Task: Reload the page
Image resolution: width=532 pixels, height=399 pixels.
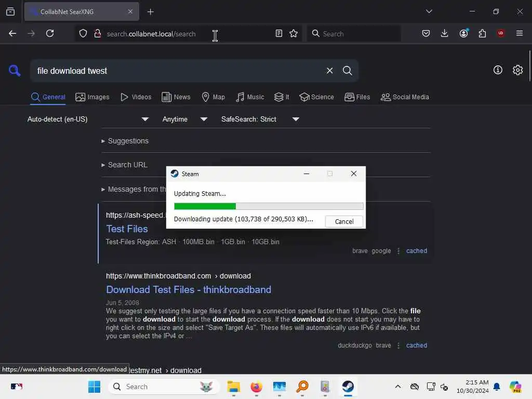Action: pos(50,33)
